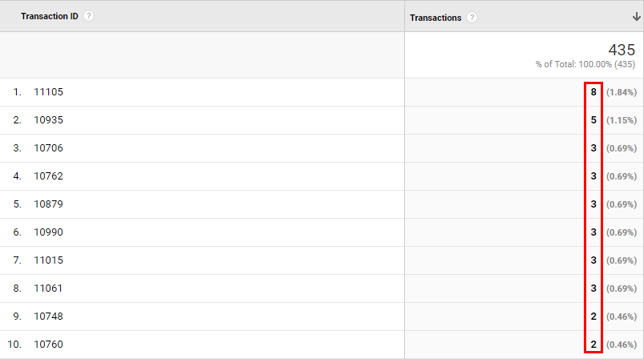This screenshot has width=644, height=359.
Task: Open transaction ID 11061
Action: 48,288
